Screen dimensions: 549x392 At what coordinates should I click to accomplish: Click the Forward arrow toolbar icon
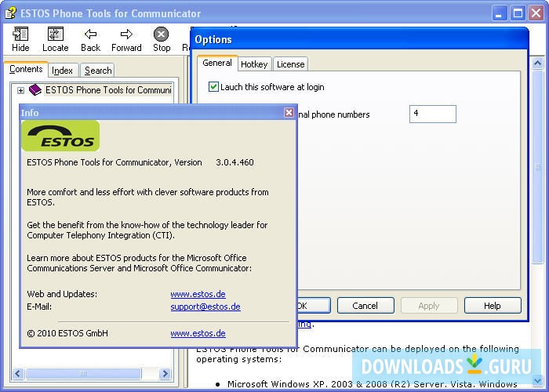pyautogui.click(x=126, y=39)
